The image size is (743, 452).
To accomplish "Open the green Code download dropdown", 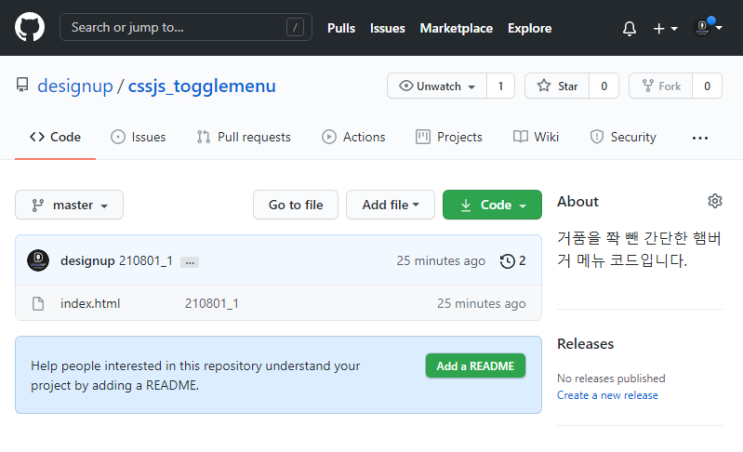I will pyautogui.click(x=492, y=205).
